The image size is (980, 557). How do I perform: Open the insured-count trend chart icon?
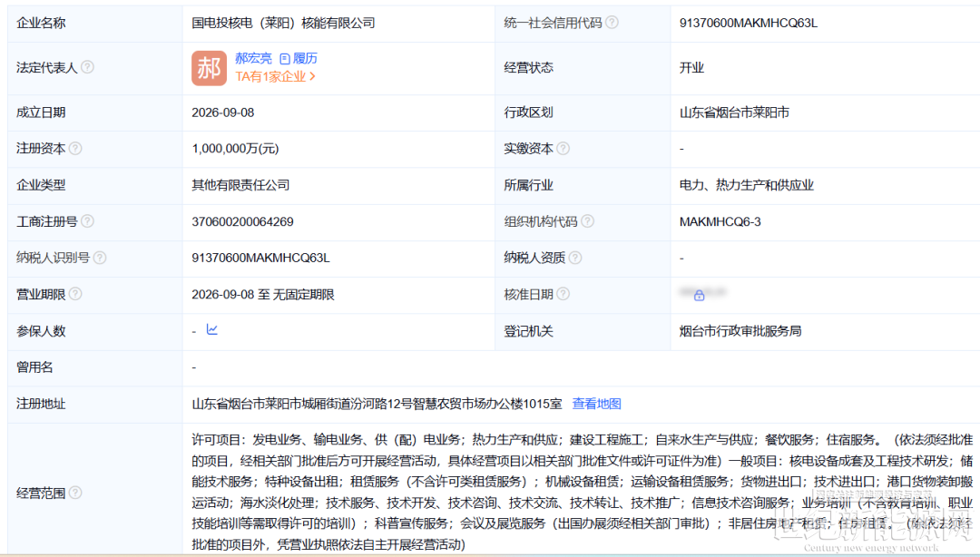[x=211, y=329]
